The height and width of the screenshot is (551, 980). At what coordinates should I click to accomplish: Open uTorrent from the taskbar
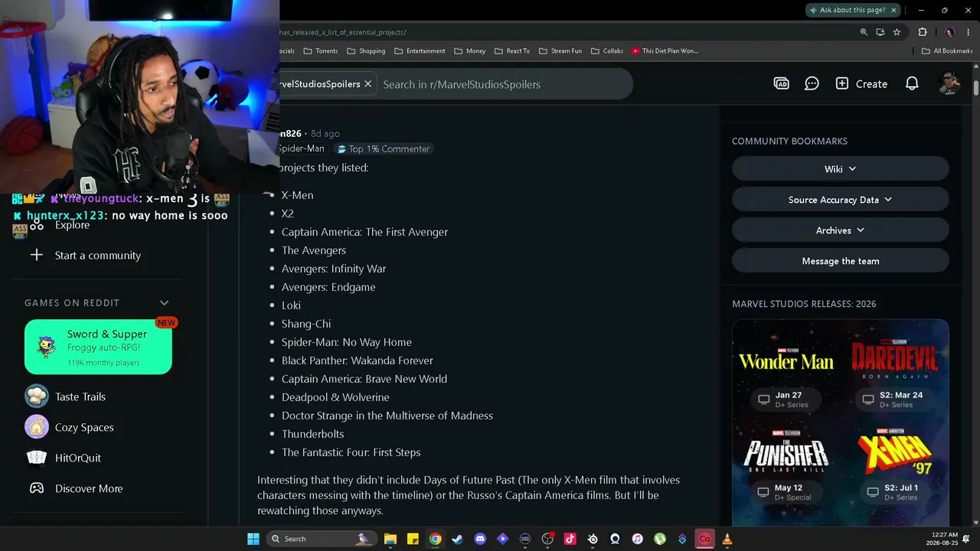click(x=660, y=539)
